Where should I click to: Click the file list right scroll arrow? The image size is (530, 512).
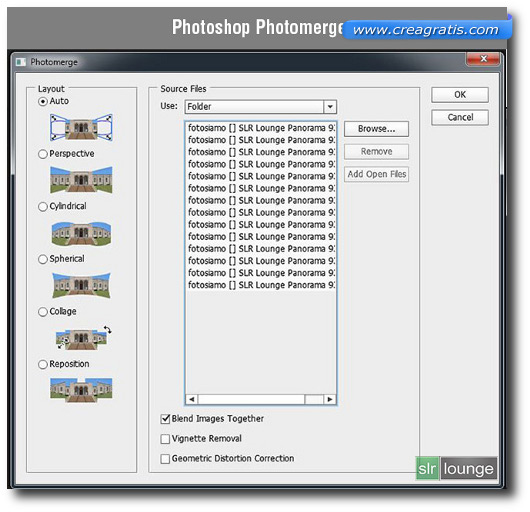pos(330,399)
